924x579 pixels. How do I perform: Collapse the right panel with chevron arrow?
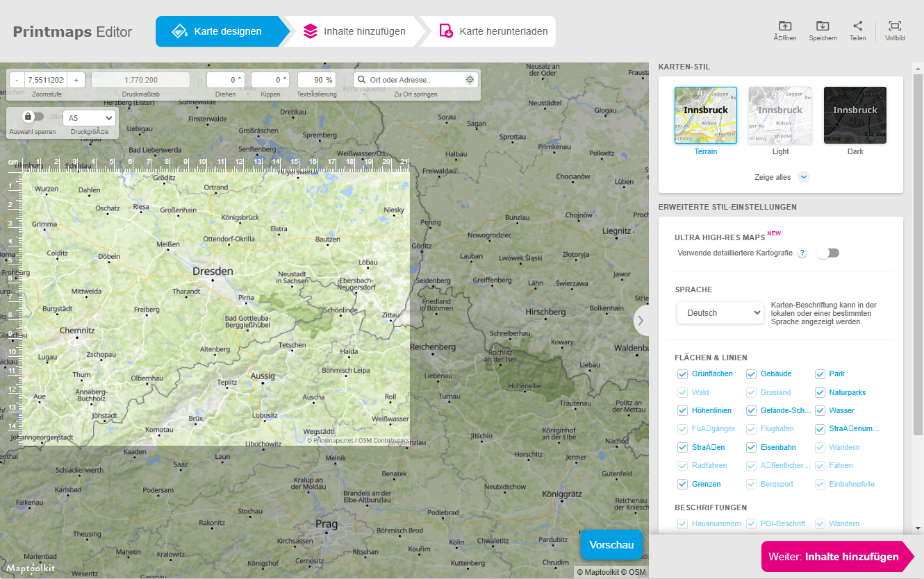(641, 320)
